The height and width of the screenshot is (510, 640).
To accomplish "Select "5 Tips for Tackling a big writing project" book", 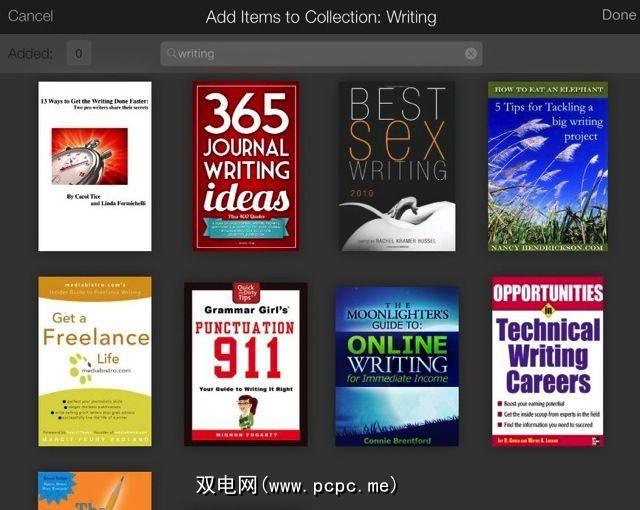I will click(548, 166).
